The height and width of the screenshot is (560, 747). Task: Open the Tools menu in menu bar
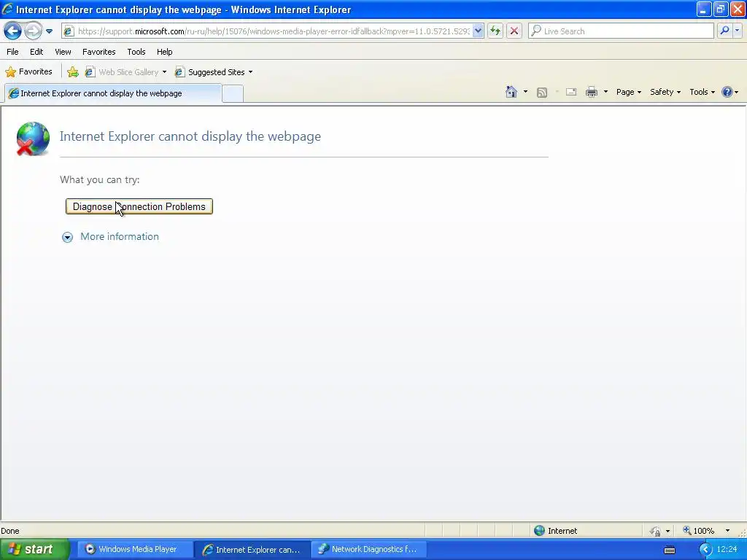pos(136,52)
